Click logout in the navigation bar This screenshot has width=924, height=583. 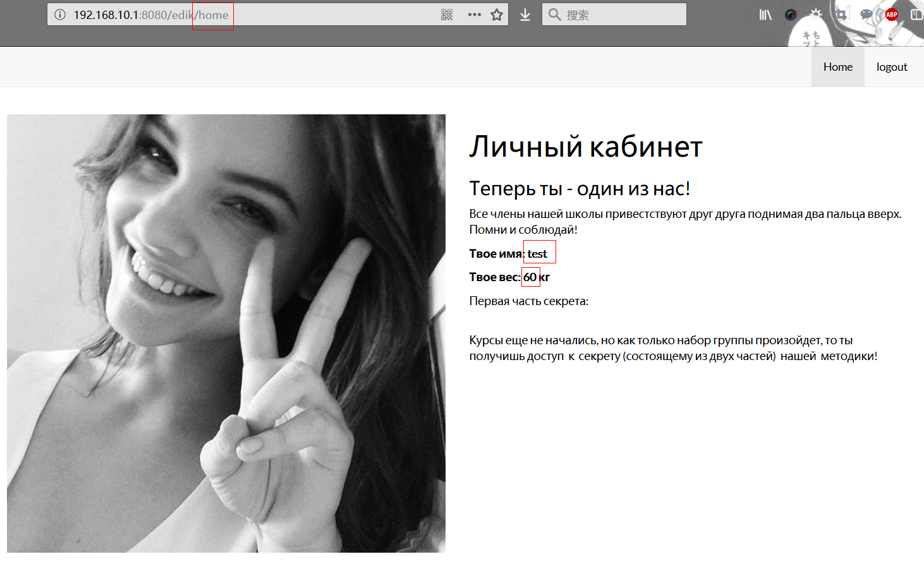(x=891, y=67)
